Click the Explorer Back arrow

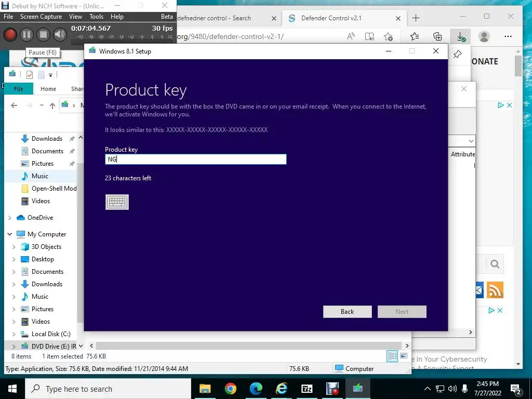[x=14, y=105]
